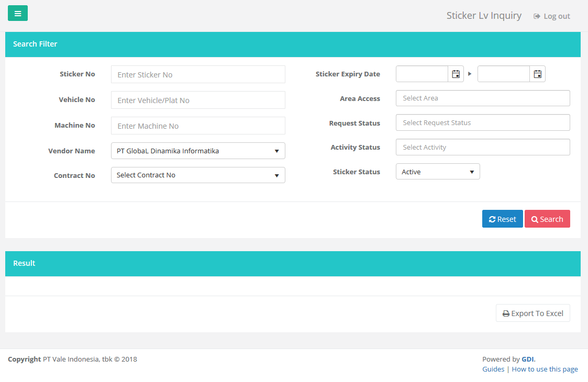
Task: Open the hamburger menu button
Action: click(18, 13)
